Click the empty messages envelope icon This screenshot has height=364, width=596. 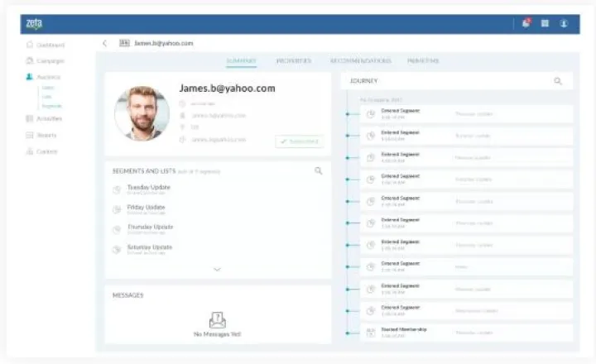[218, 320]
